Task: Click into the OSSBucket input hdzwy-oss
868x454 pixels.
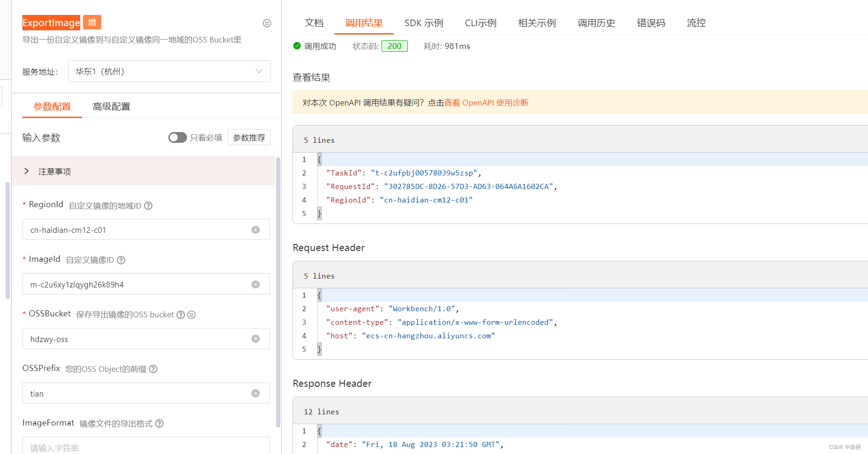Action: [146, 339]
